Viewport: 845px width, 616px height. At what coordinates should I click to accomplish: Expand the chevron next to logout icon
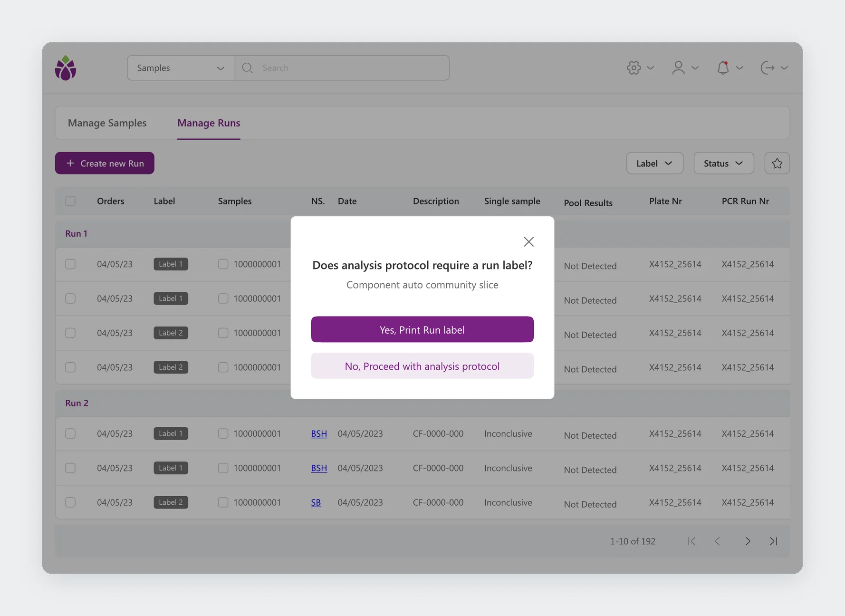[x=784, y=67]
